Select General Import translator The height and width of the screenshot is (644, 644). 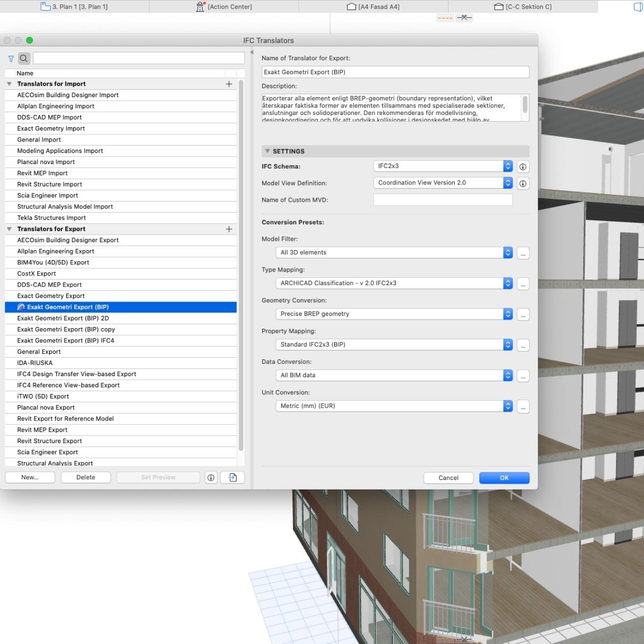(x=121, y=140)
